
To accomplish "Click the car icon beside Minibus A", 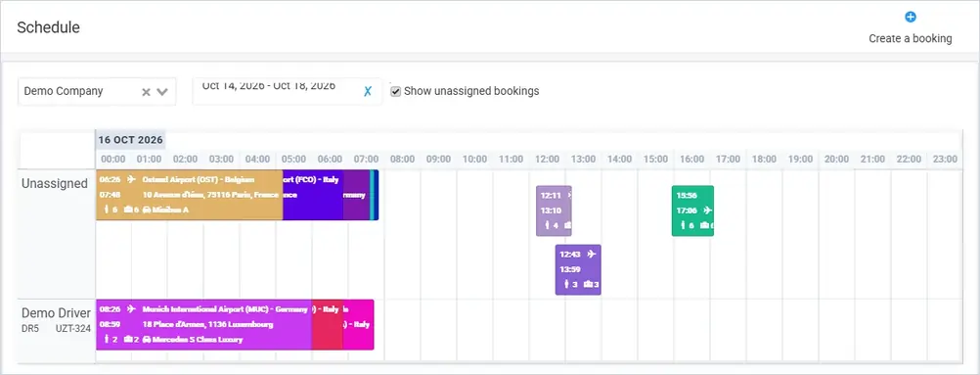I will 147,210.
